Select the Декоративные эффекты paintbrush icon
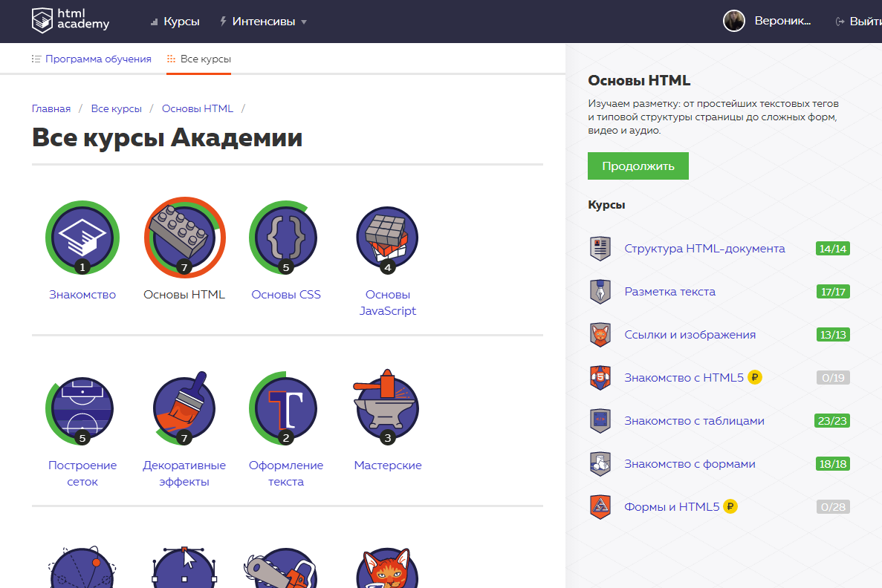 tap(184, 408)
